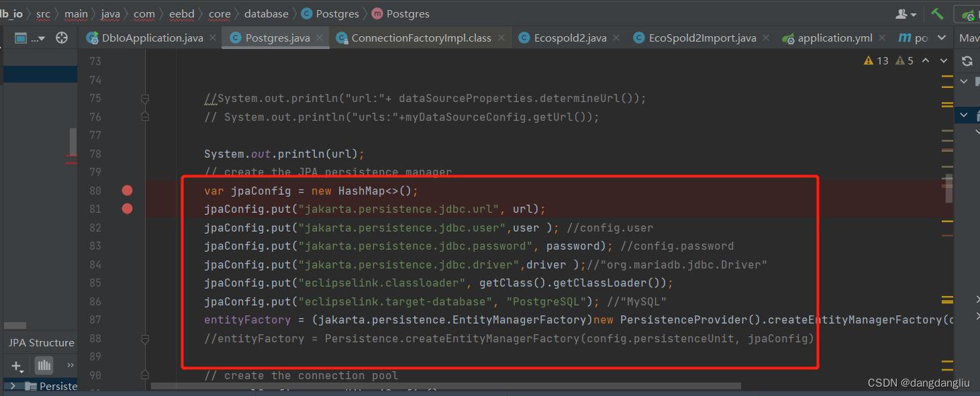Click line number 82 in gutter
This screenshot has width=980, height=396.
(95, 228)
